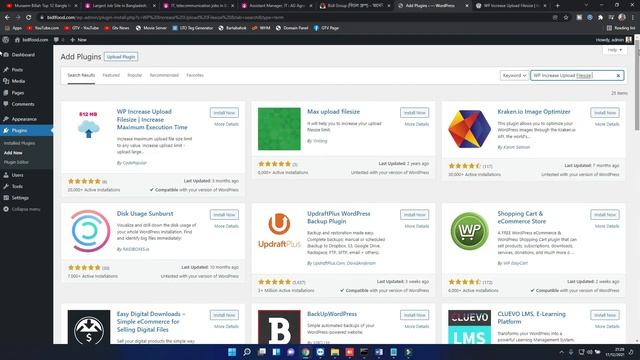Switch to the WP Increase Upload Filesize browser tab
Image resolution: width=640 pixels, height=360 pixels.
[510, 6]
